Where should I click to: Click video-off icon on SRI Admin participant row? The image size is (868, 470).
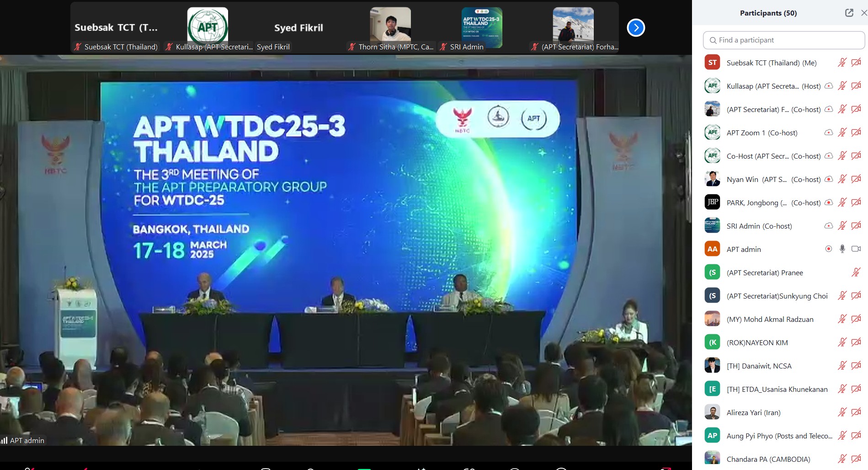(856, 226)
